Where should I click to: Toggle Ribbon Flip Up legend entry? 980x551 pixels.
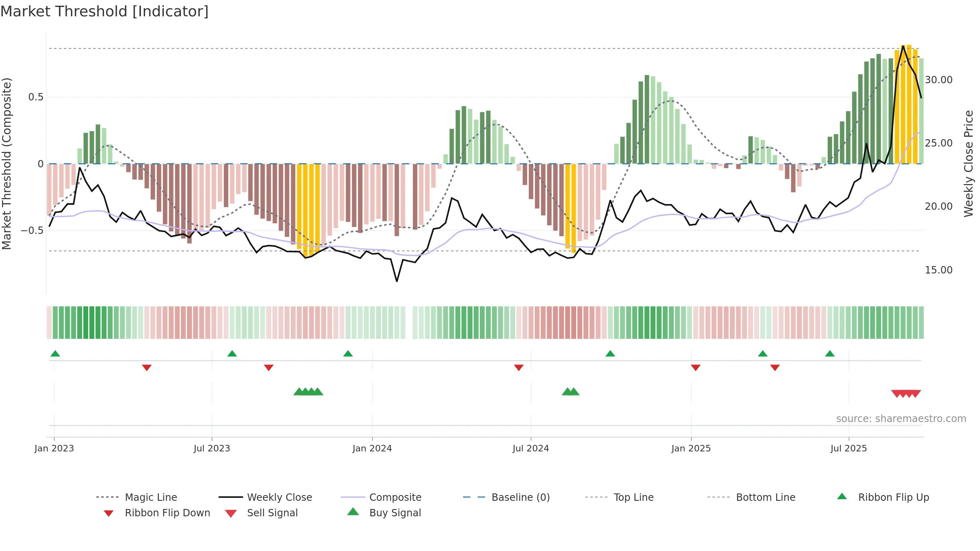pos(883,497)
